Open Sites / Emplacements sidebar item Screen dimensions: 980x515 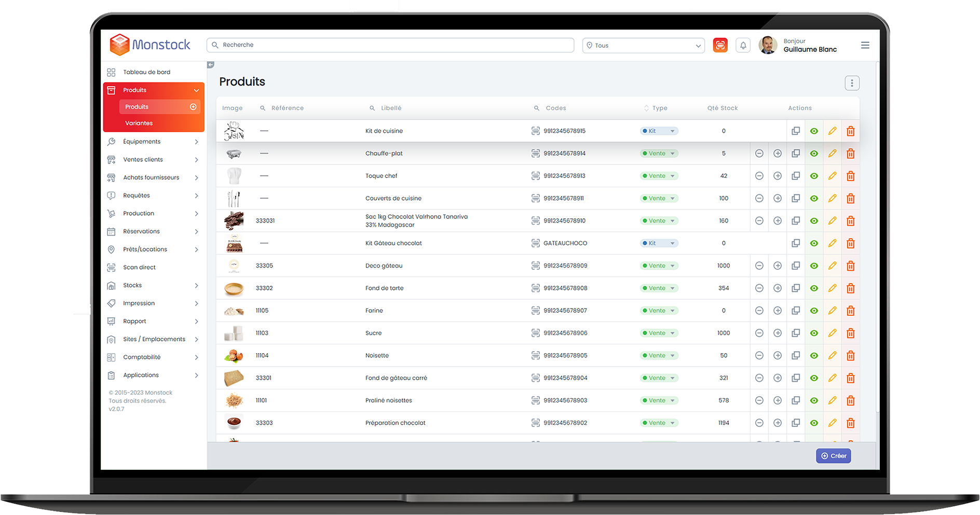(x=153, y=339)
